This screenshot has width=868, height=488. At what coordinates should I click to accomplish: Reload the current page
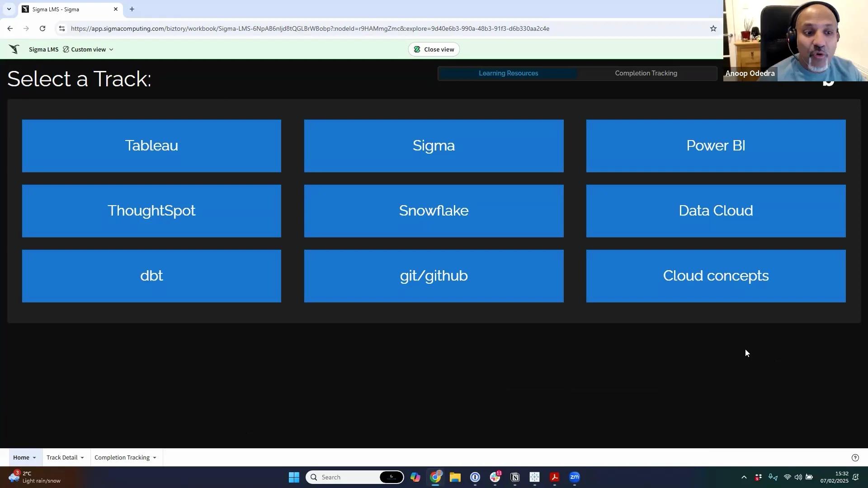click(x=42, y=28)
